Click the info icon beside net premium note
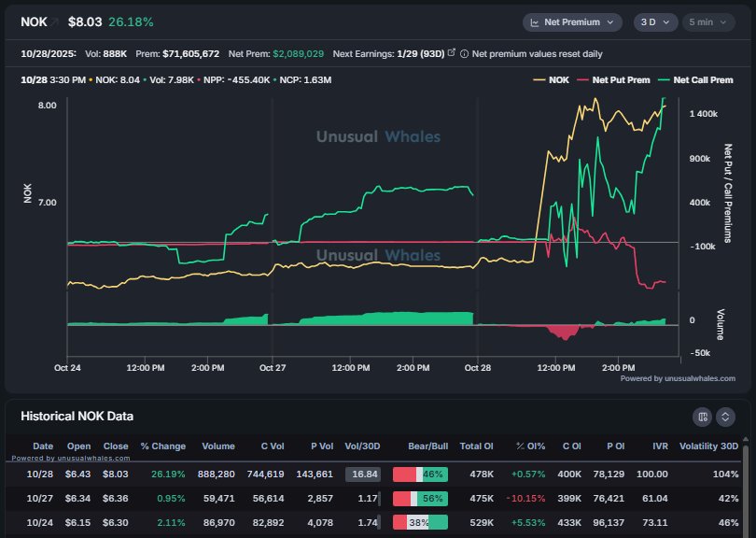This screenshot has width=756, height=538. click(464, 53)
